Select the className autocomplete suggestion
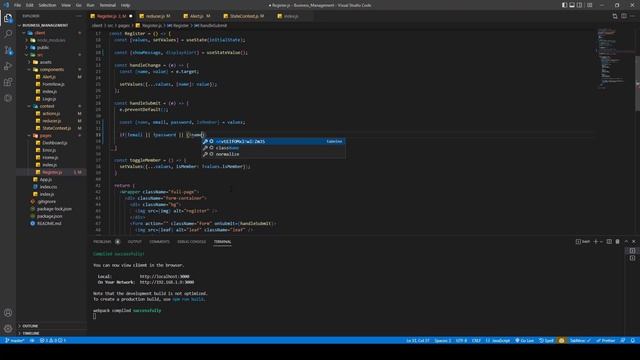Screen dimensions: 640x360 [x=273, y=148]
